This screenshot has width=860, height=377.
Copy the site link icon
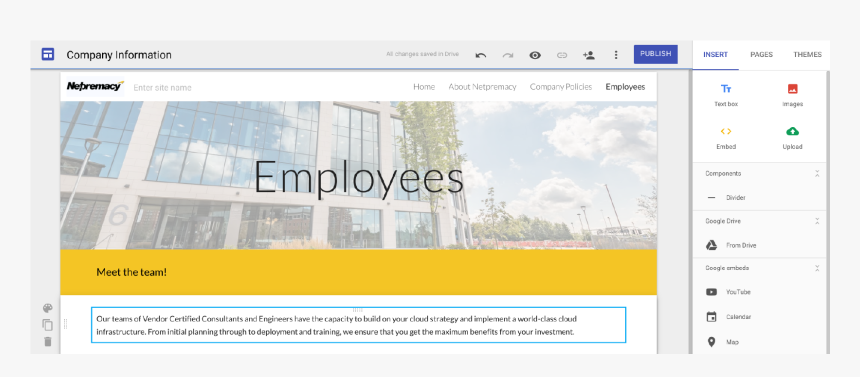562,55
